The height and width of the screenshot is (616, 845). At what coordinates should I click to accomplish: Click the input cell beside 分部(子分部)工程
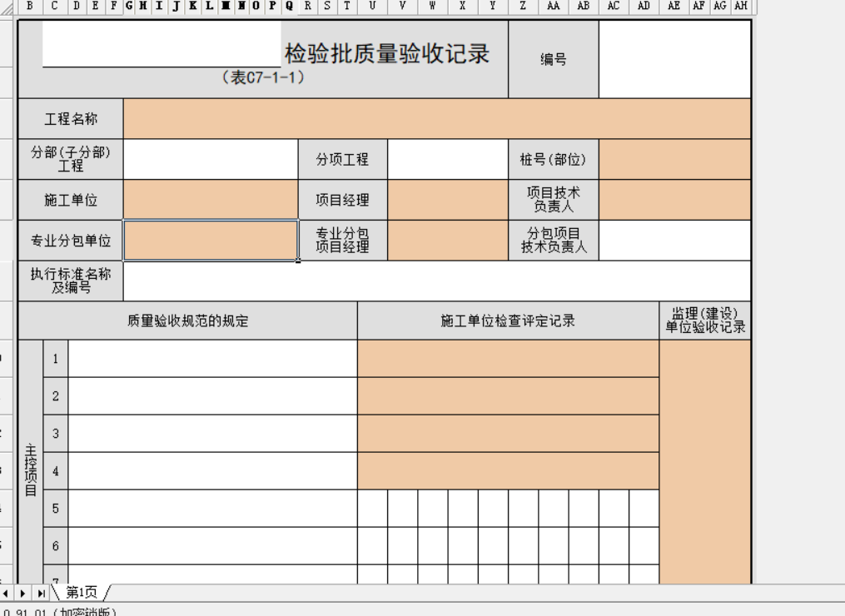(x=211, y=160)
